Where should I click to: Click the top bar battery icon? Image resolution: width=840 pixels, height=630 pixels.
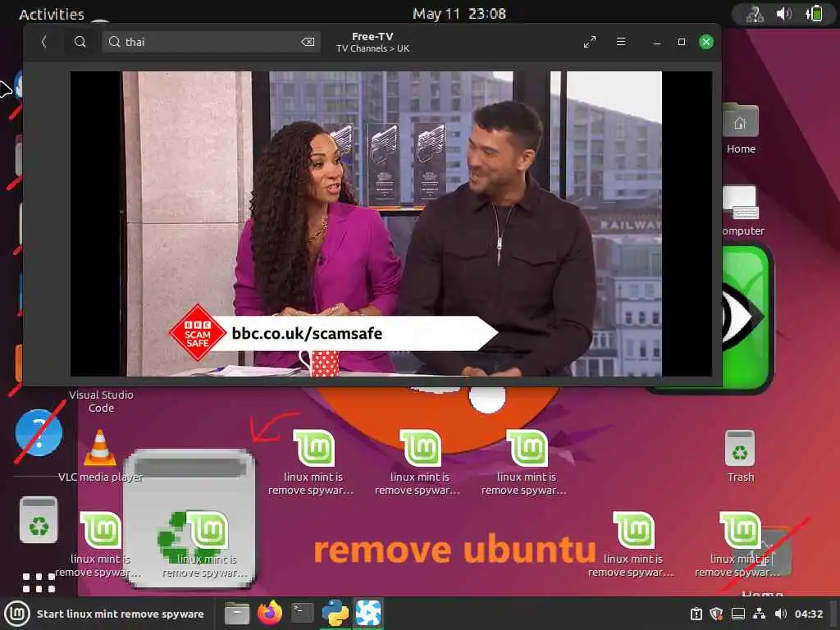(x=815, y=13)
